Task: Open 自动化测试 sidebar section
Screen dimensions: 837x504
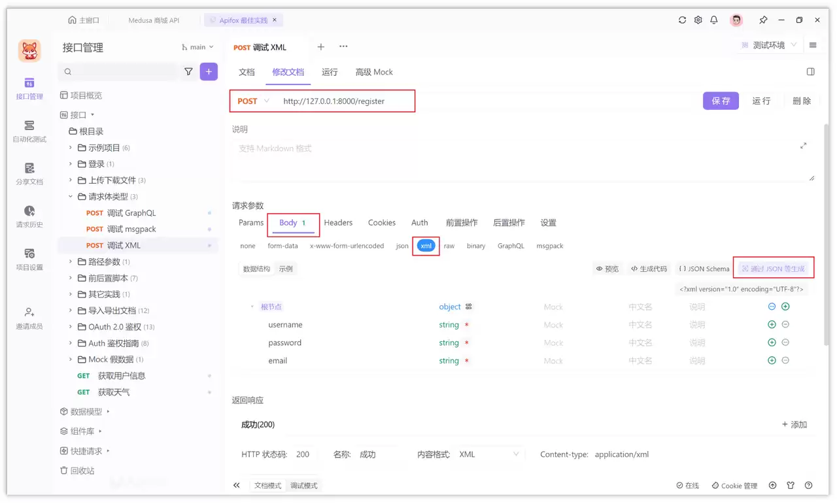Action: coord(29,131)
